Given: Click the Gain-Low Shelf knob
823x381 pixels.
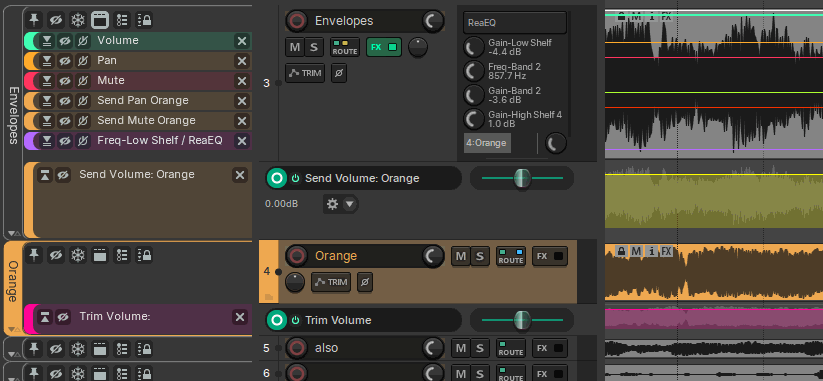Looking at the screenshot, I should (473, 47).
